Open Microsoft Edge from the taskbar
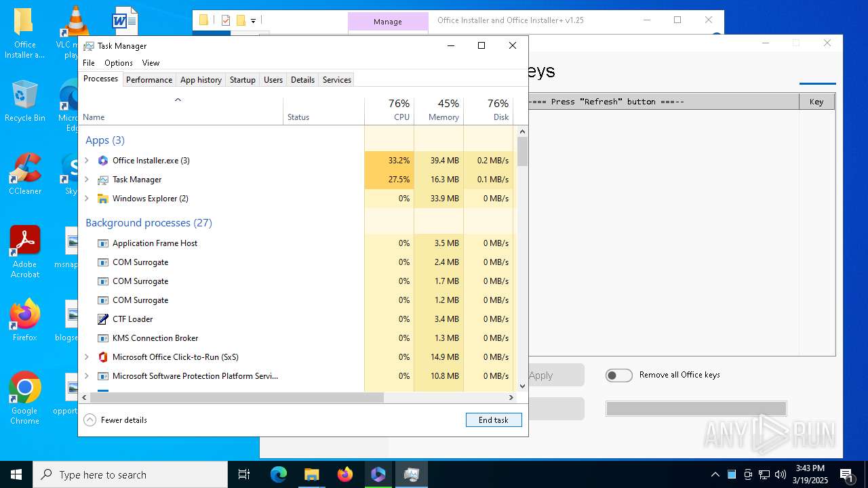The height and width of the screenshot is (488, 868). click(x=279, y=474)
